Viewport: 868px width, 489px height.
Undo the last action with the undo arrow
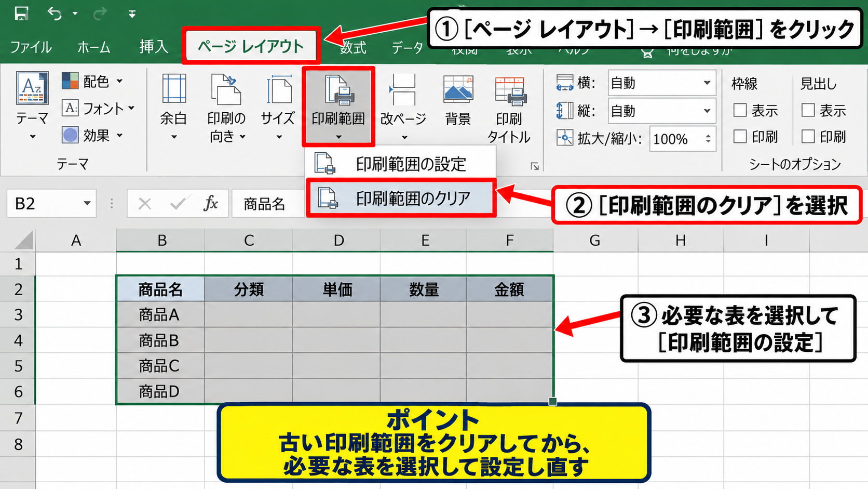click(x=55, y=13)
